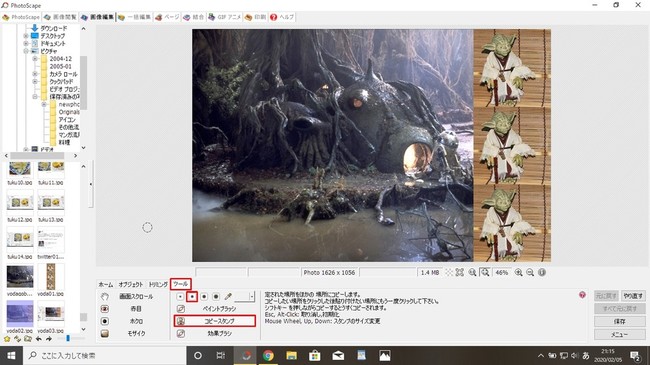
Task: Expand the デスクトップ tree node
Action: click(26, 36)
